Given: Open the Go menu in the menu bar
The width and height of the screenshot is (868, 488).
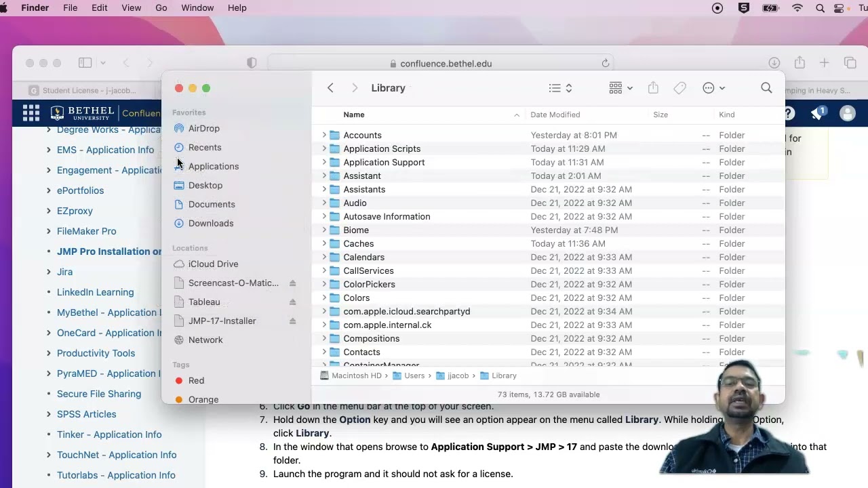Looking at the screenshot, I should pos(161,7).
